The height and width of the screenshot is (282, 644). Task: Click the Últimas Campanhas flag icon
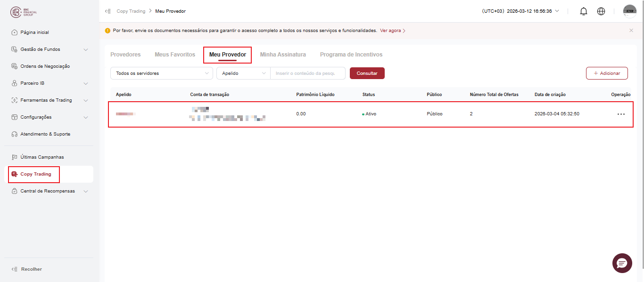pyautogui.click(x=14, y=157)
